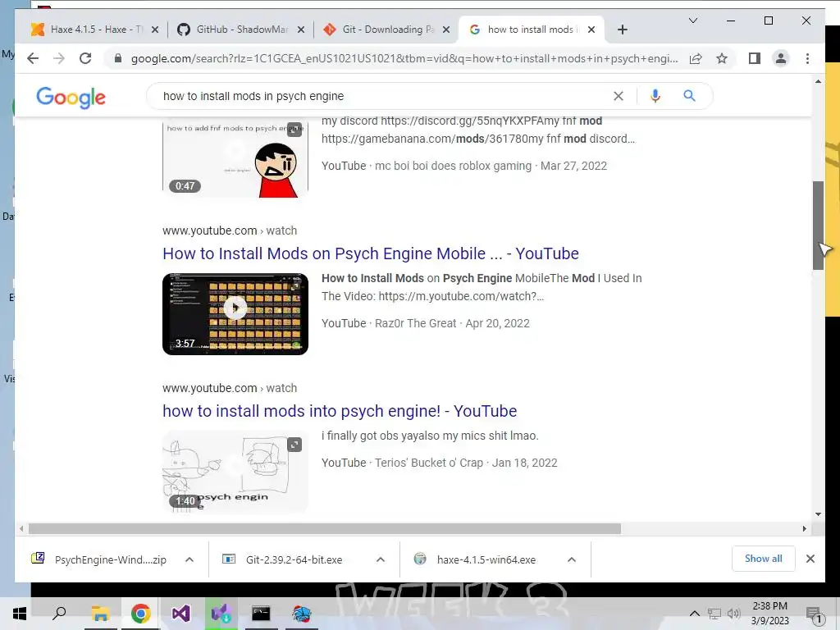Open 'how to install mods into psych engine!' result
The image size is (840, 630).
[340, 411]
